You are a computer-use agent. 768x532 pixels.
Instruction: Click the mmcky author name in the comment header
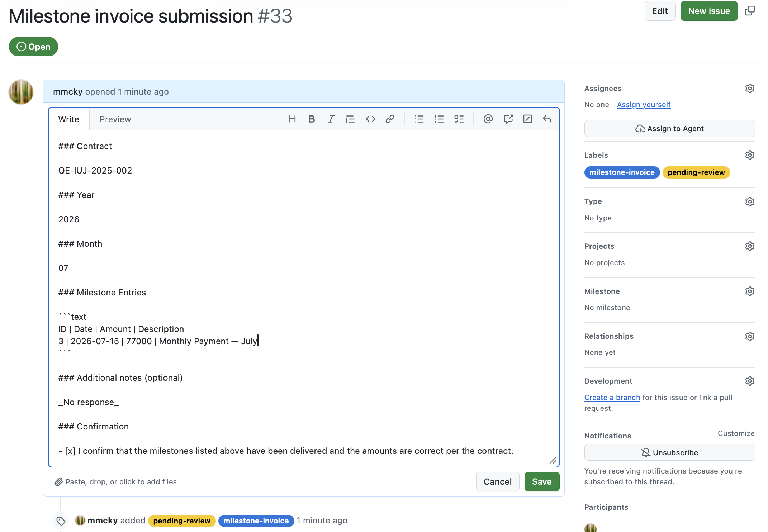[x=68, y=92]
